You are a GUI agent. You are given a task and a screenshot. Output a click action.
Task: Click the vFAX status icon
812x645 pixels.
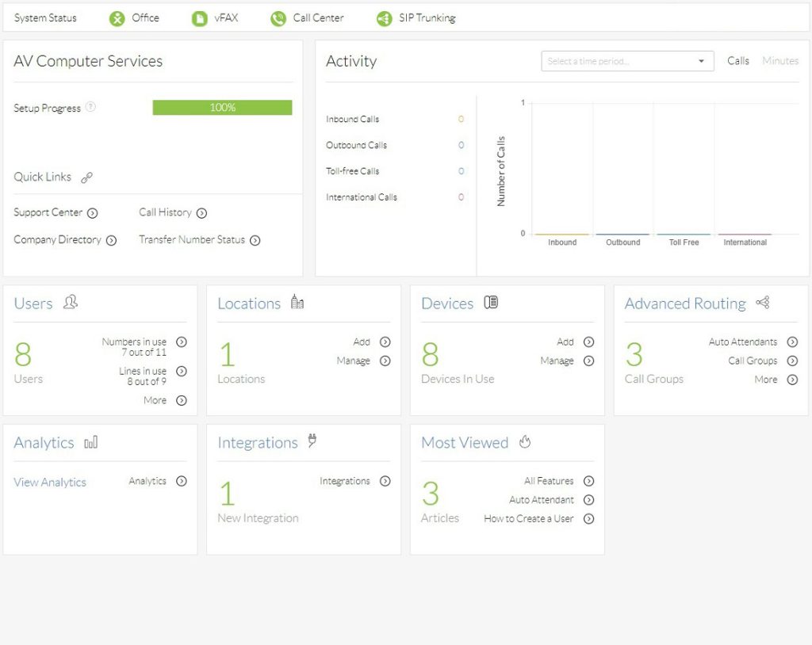point(199,18)
